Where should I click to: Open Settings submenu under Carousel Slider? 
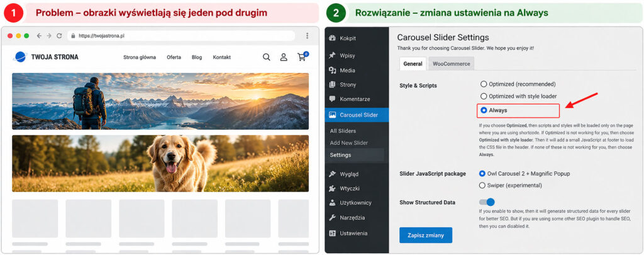click(340, 155)
